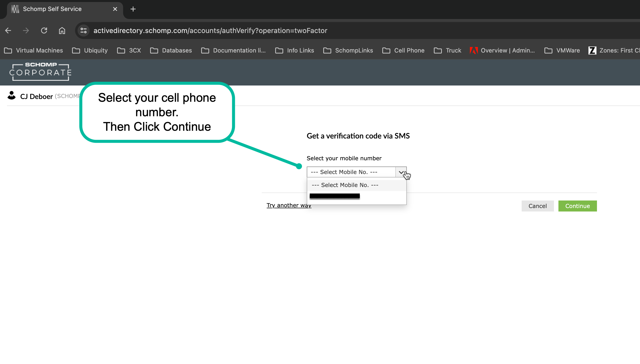Click the address bar URL field

tap(210, 30)
